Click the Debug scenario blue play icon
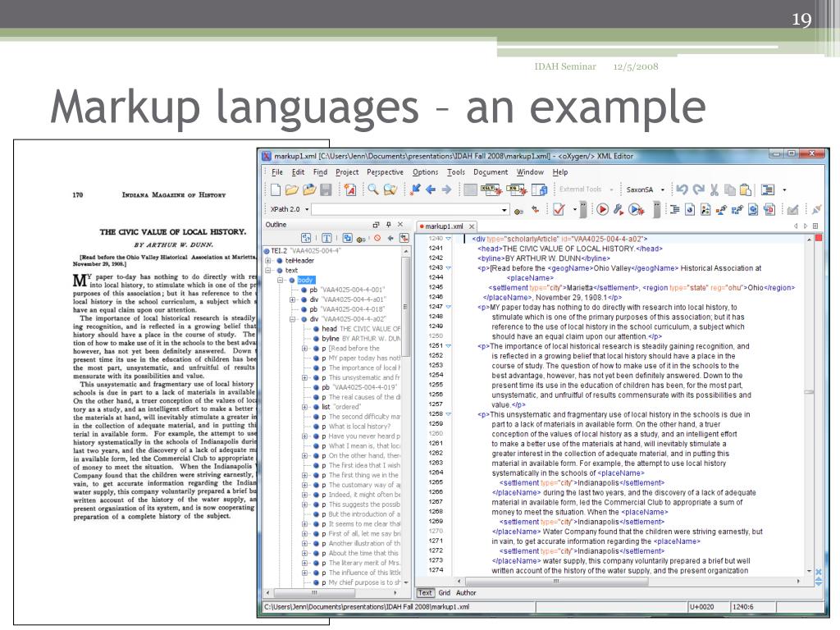The height and width of the screenshot is (630, 840). 636,209
